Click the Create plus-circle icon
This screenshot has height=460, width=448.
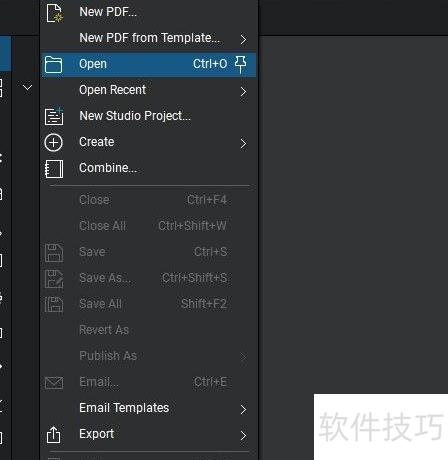coord(53,143)
